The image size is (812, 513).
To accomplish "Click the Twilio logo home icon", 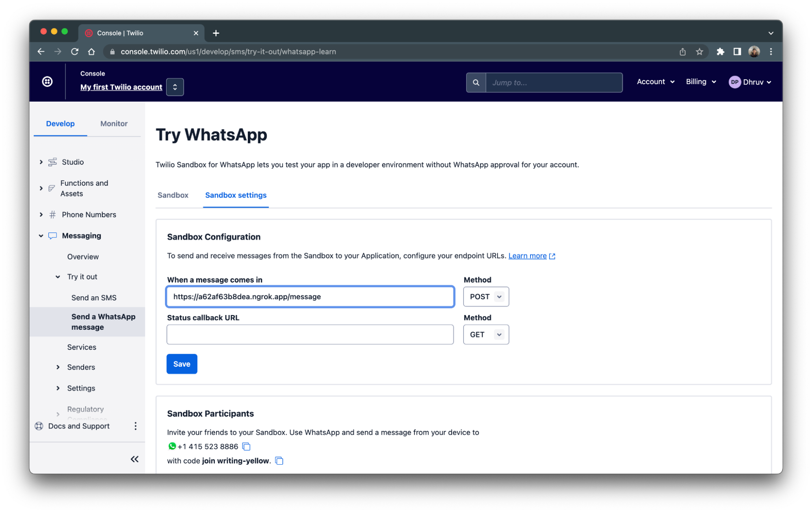I will click(47, 82).
